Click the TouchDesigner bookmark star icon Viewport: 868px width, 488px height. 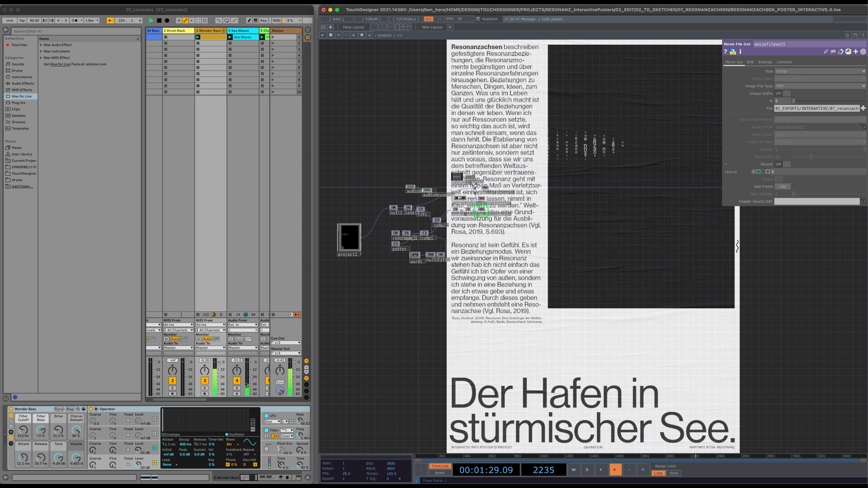tap(362, 35)
